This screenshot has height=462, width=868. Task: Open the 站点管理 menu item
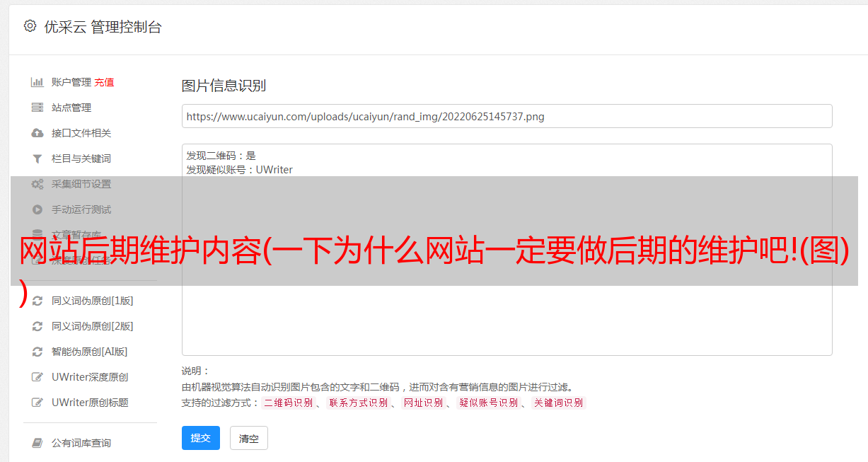[71, 108]
